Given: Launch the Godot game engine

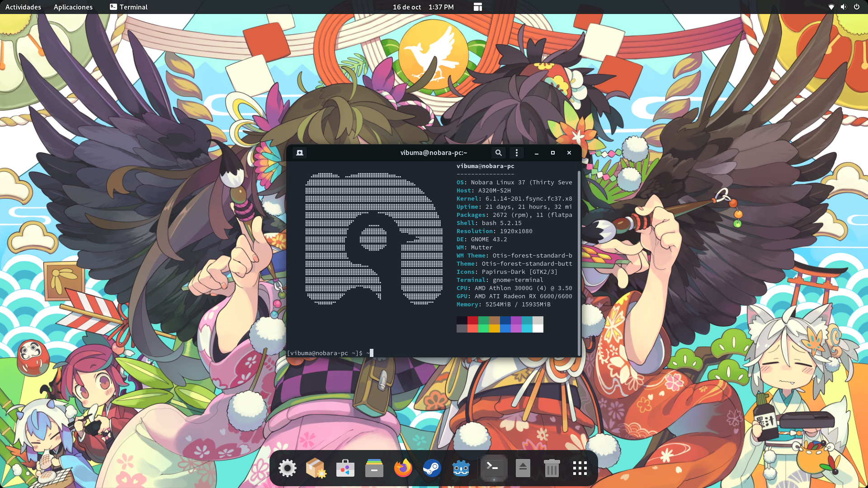Looking at the screenshot, I should pyautogui.click(x=461, y=468).
